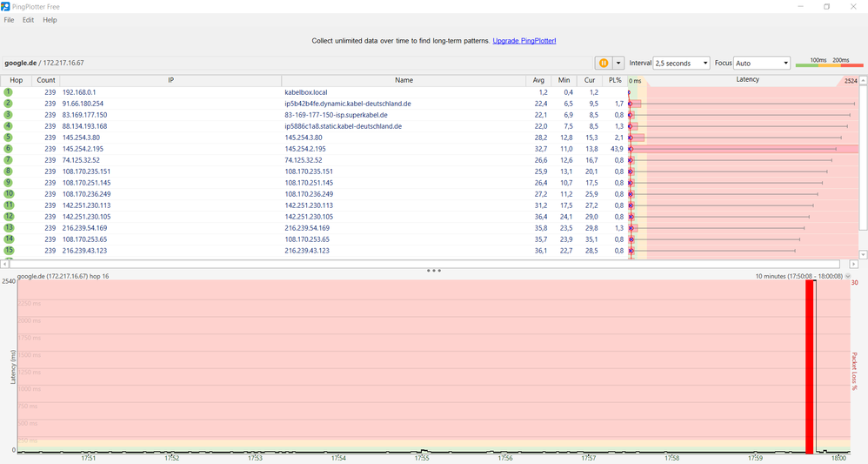Click the Avg column header
Viewport: 868px width, 464px height.
tap(538, 80)
